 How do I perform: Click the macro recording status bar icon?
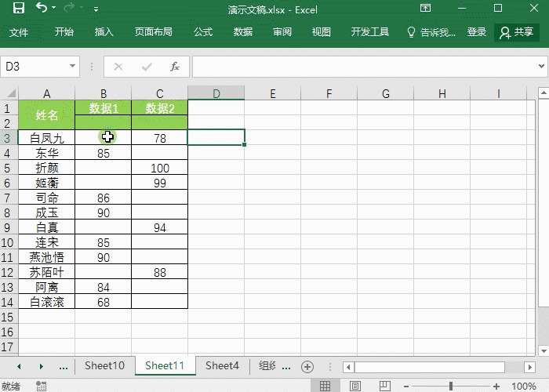[41, 386]
